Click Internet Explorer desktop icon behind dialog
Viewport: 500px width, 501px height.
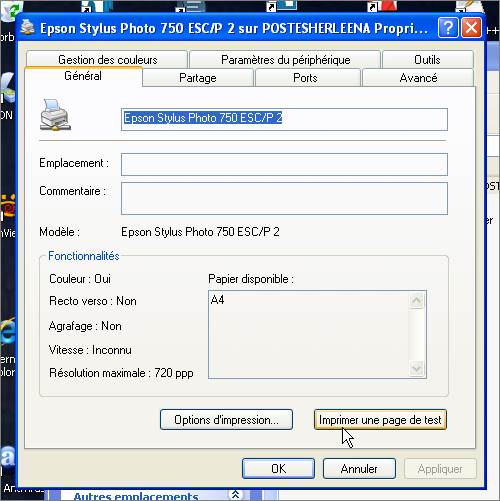coord(7,332)
